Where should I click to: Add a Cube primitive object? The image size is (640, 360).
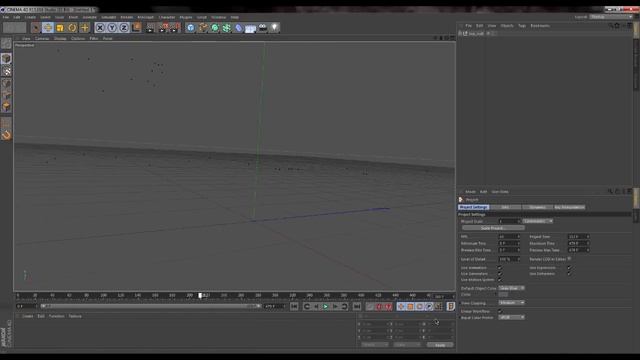pyautogui.click(x=191, y=28)
